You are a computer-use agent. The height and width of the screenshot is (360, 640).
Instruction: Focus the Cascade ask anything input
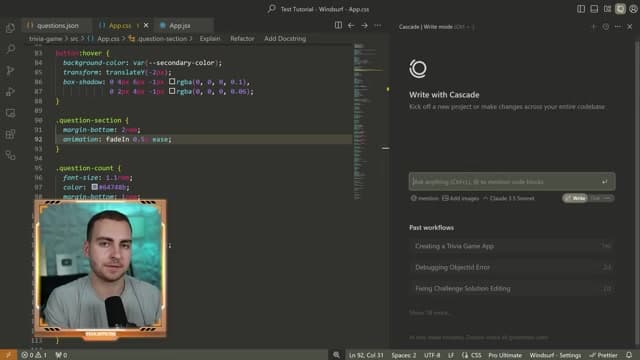[x=512, y=182]
